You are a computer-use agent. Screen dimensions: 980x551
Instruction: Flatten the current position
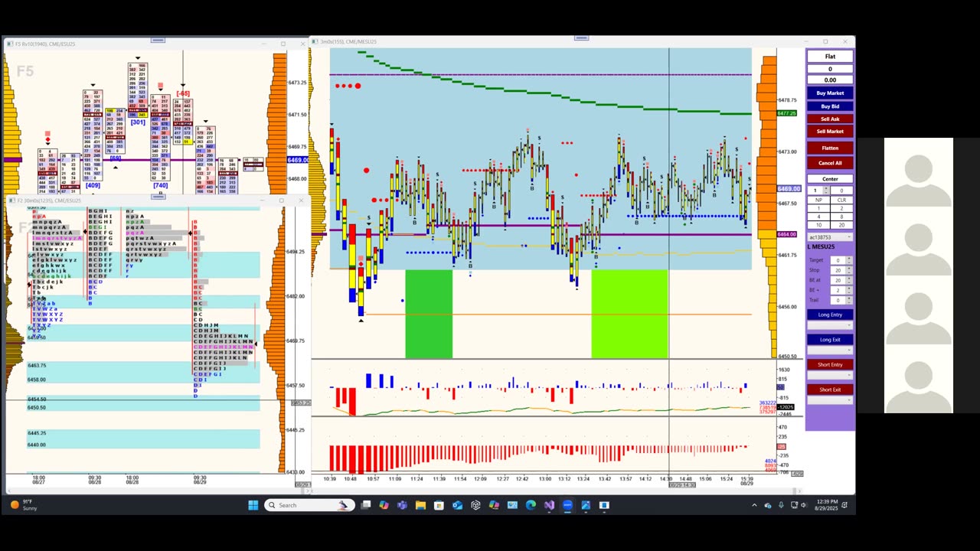point(830,148)
